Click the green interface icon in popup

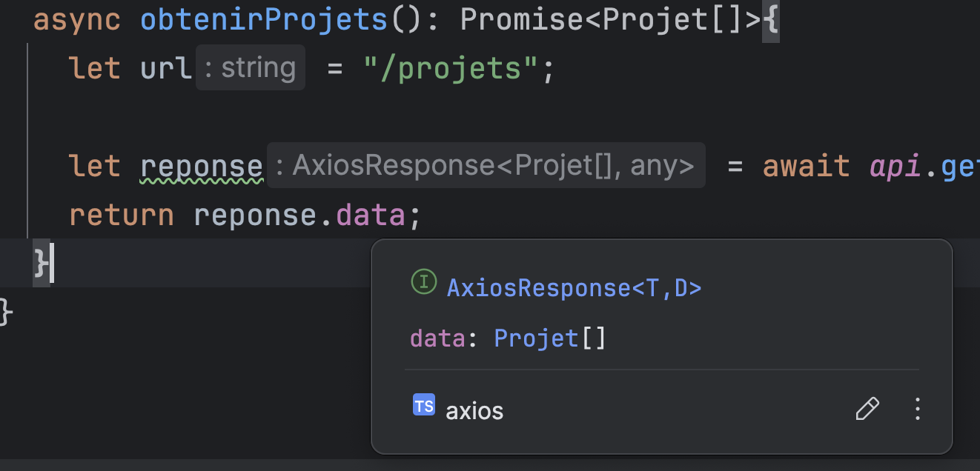coord(423,282)
